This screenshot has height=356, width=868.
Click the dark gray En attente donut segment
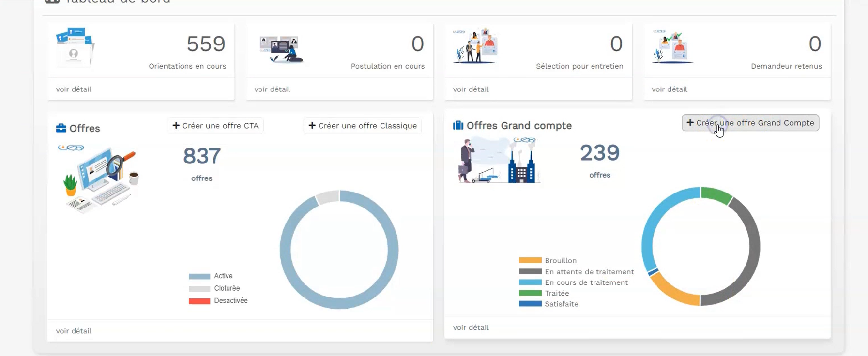click(x=754, y=248)
